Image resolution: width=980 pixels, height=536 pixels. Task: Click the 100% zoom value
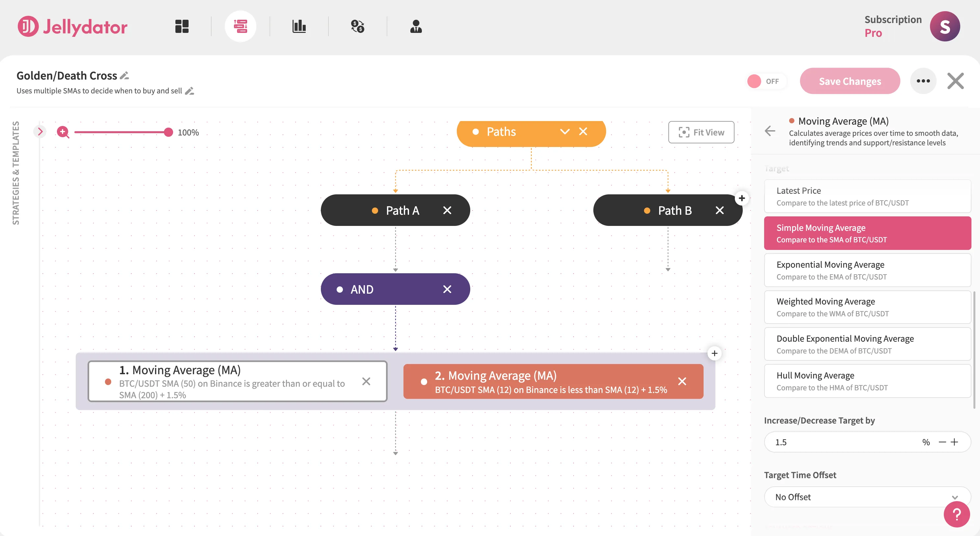tap(188, 132)
